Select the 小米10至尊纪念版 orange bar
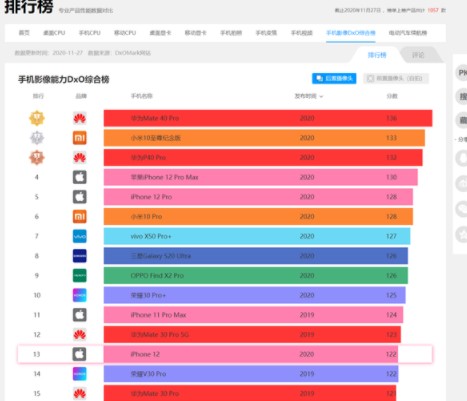The image size is (467, 401). coord(264,138)
